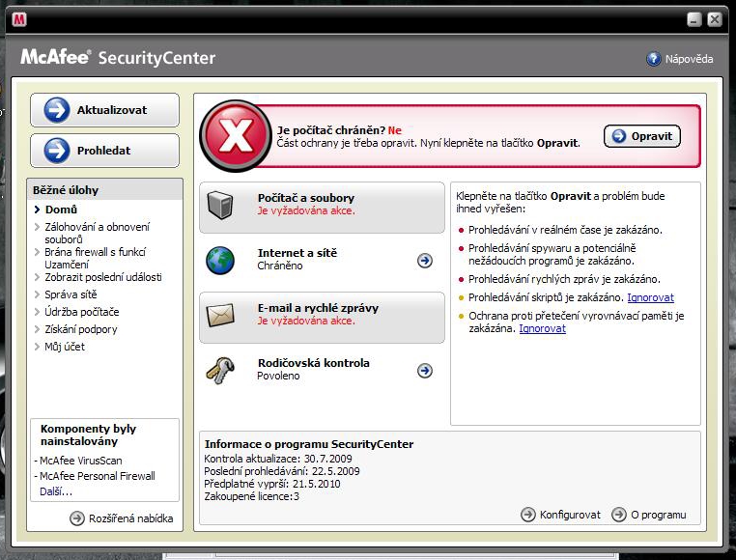Select Zobrazit poslední události
The width and height of the screenshot is (736, 560).
point(103,277)
